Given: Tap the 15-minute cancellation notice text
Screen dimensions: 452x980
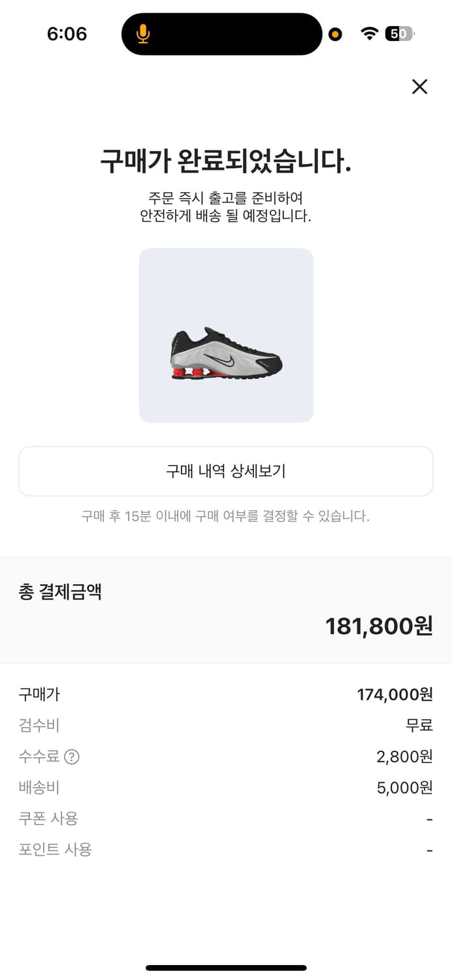Looking at the screenshot, I should pos(226,517).
